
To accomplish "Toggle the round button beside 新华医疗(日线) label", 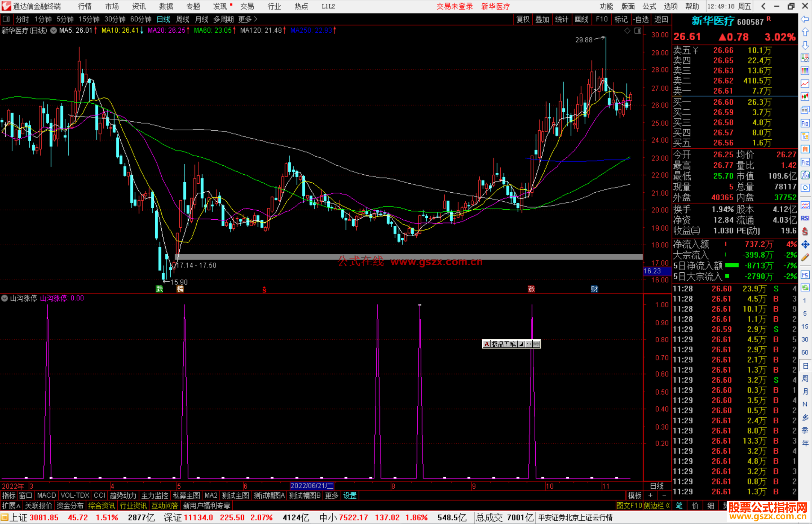I will click(54, 30).
